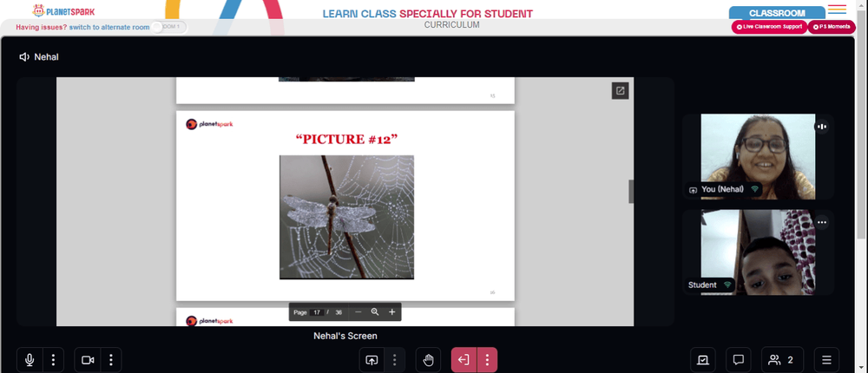Click Live Classroom Support button
868x373 pixels.
click(769, 27)
